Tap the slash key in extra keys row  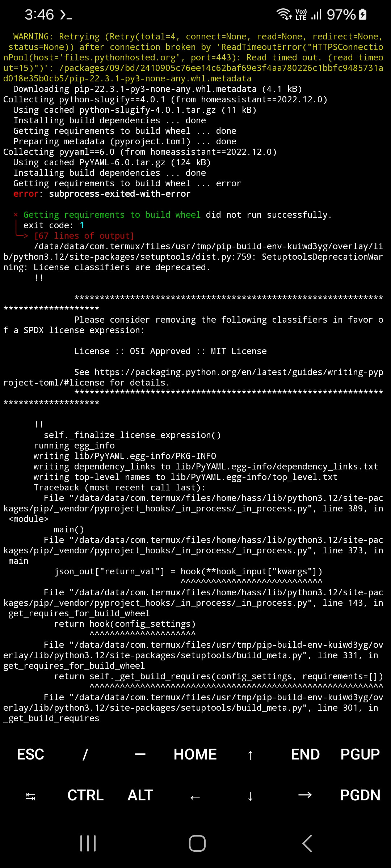pyautogui.click(x=85, y=754)
